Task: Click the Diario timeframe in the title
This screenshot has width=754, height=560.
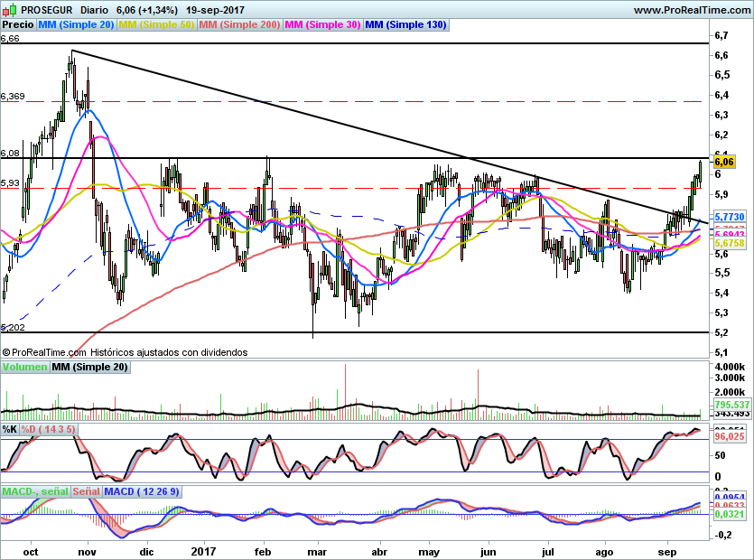Action: coord(94,10)
